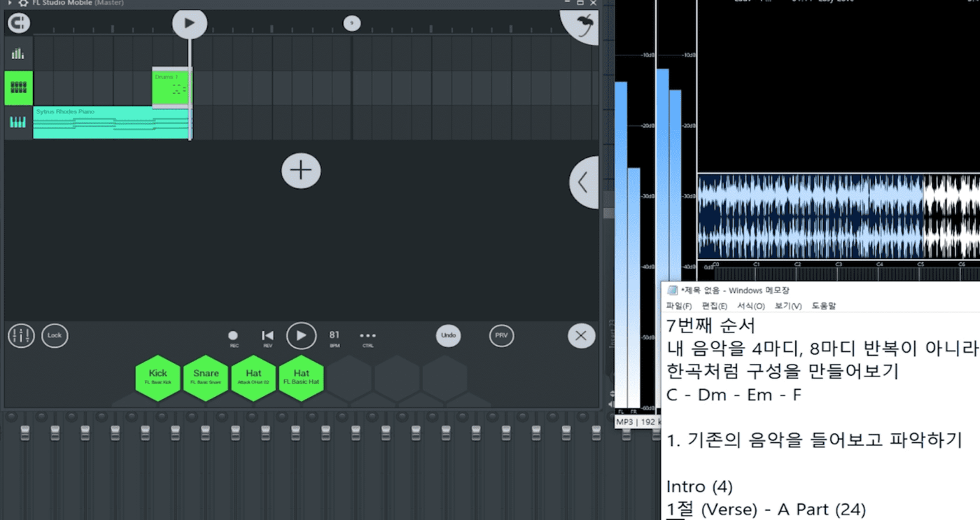980x520 pixels.
Task: Open the 서식(O) menu in Notepad
Action: pyautogui.click(x=751, y=306)
